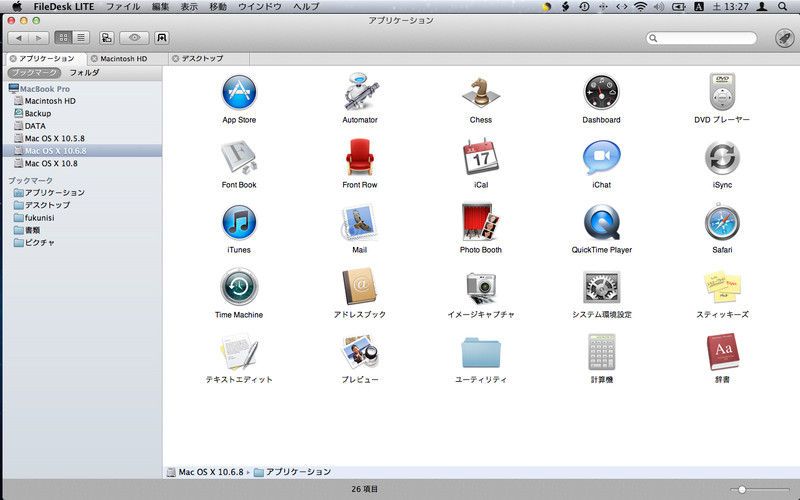Toggle the ブックマーク sidebar mode
The height and width of the screenshot is (500, 800).
click(34, 73)
